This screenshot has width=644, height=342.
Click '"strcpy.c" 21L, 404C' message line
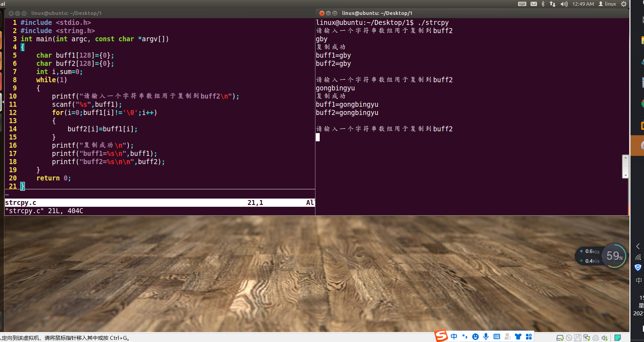[x=44, y=211]
